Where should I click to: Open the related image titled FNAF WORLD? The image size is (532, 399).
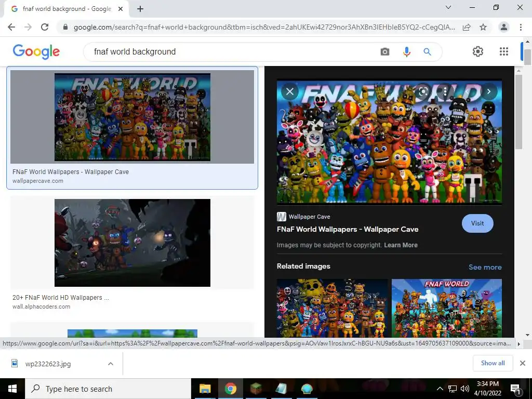(x=446, y=308)
